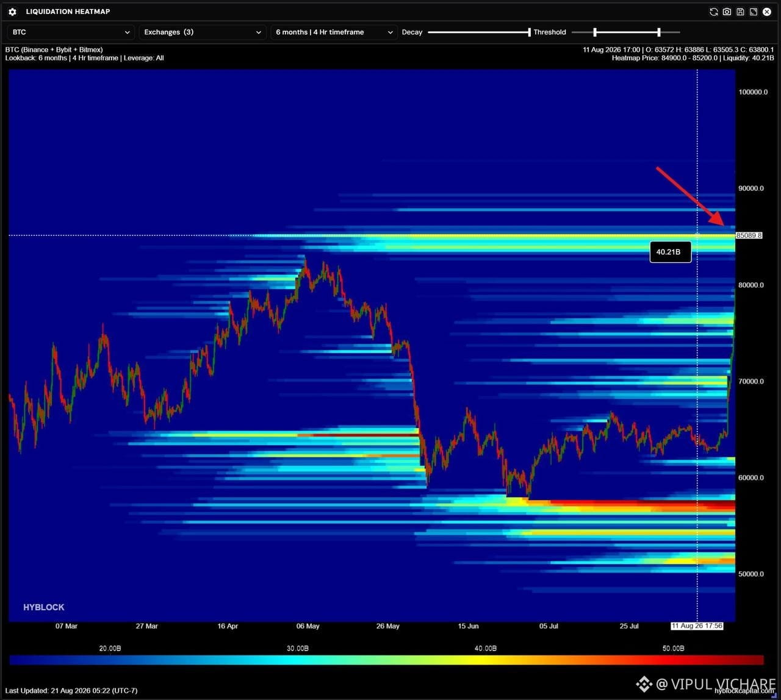Click the 11 Aug 2026 17:00 OHLC readout

click(678, 50)
